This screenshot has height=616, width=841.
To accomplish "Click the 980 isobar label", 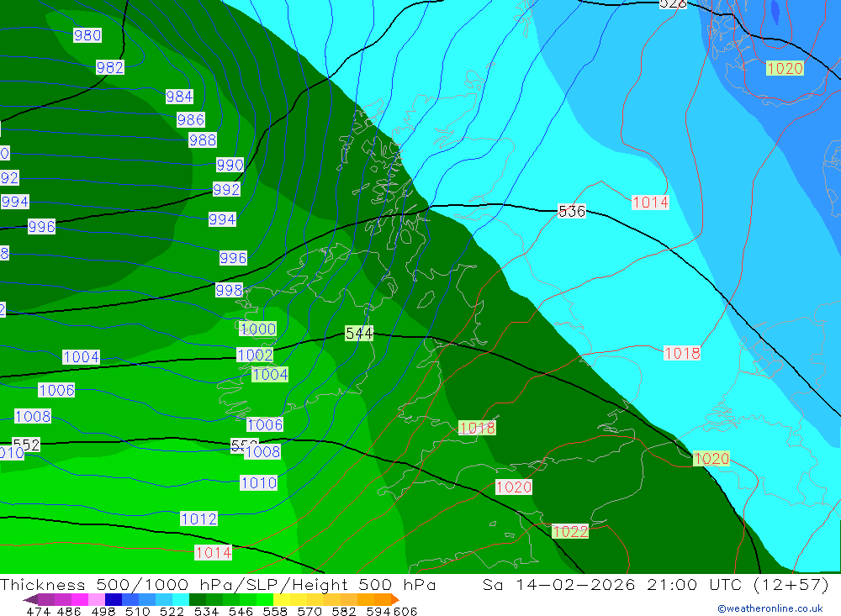I will point(87,35).
